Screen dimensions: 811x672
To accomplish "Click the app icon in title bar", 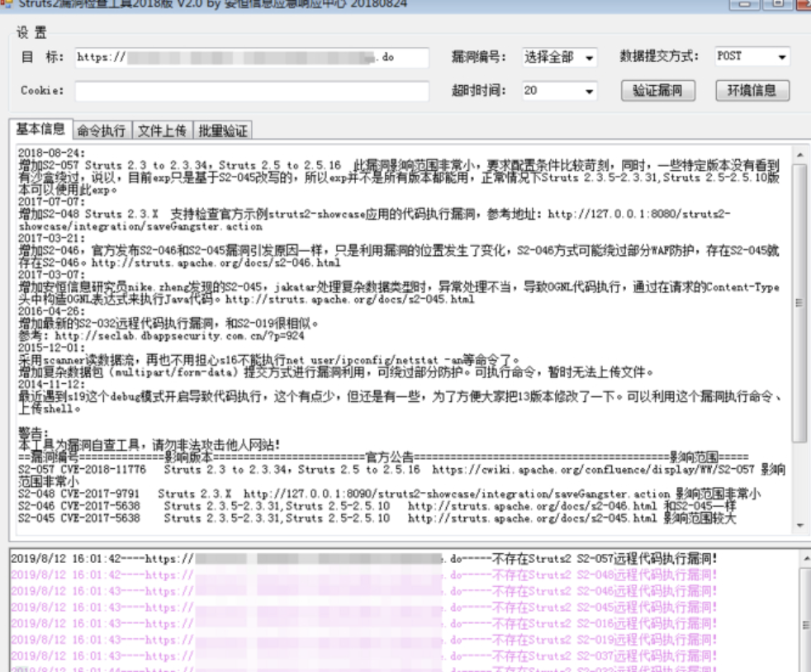I will 7,3.
